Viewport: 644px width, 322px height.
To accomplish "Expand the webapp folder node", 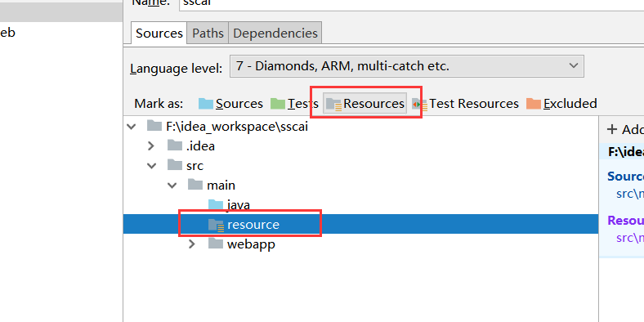I will 192,244.
